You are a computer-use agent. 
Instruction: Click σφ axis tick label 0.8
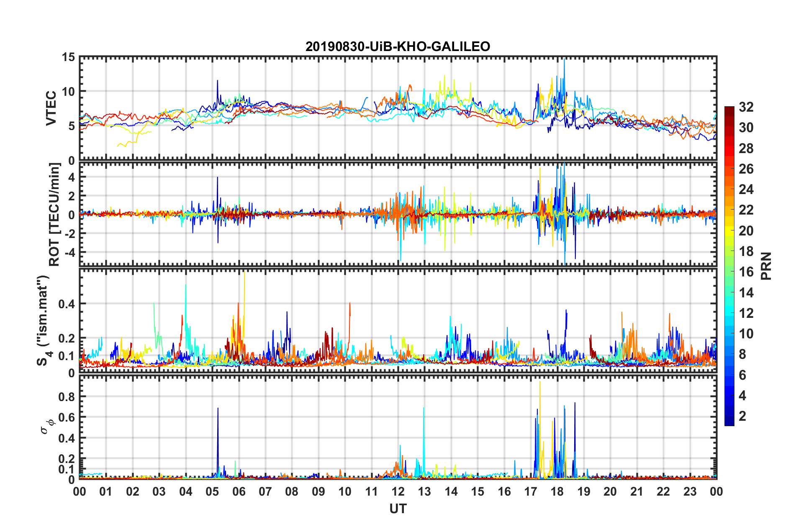pyautogui.click(x=67, y=396)
